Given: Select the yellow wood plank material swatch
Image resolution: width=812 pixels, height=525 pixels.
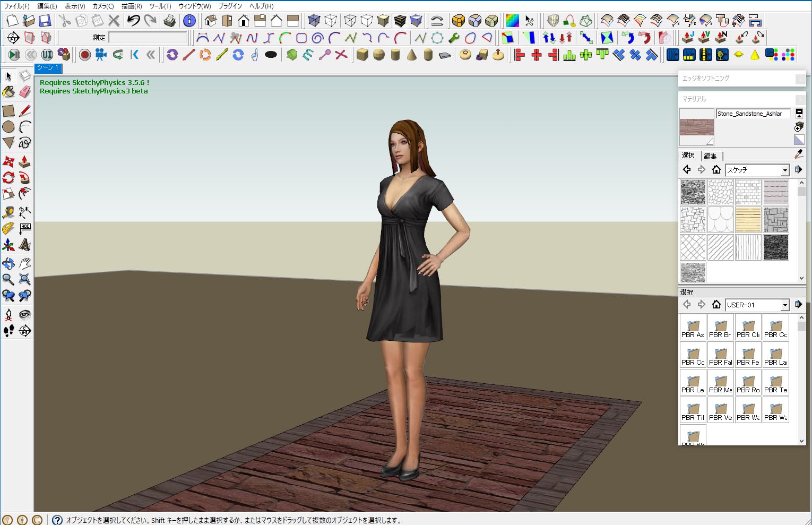Looking at the screenshot, I should (x=748, y=219).
